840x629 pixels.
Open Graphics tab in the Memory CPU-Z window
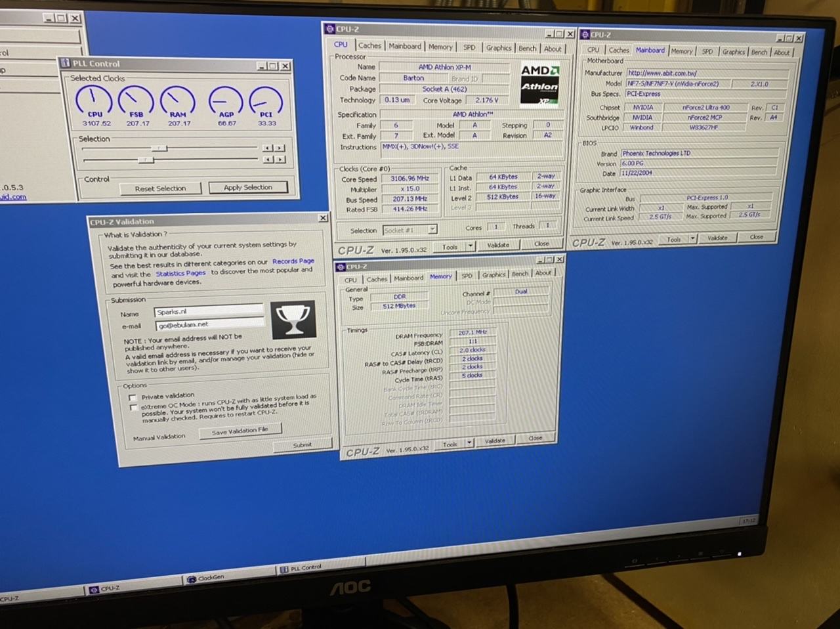493,275
